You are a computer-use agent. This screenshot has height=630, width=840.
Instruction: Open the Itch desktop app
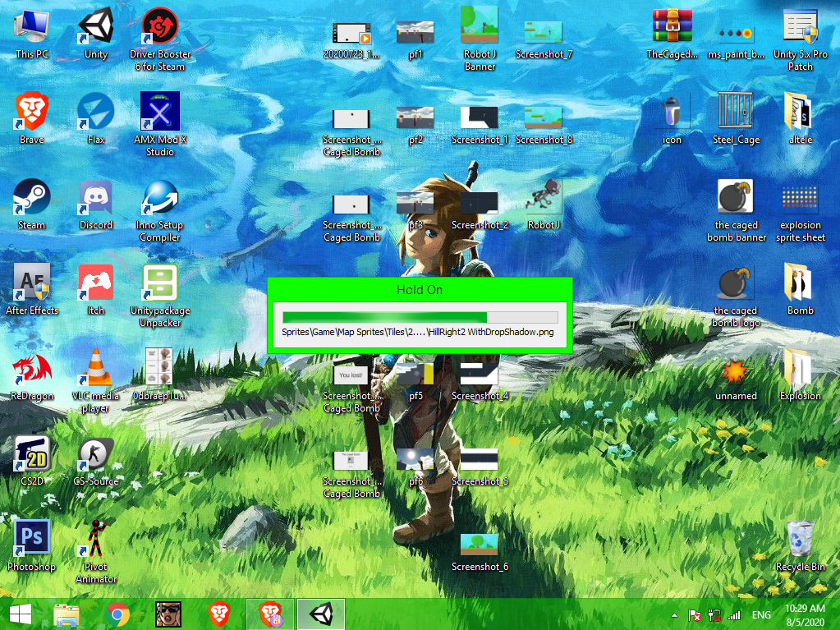pos(96,289)
